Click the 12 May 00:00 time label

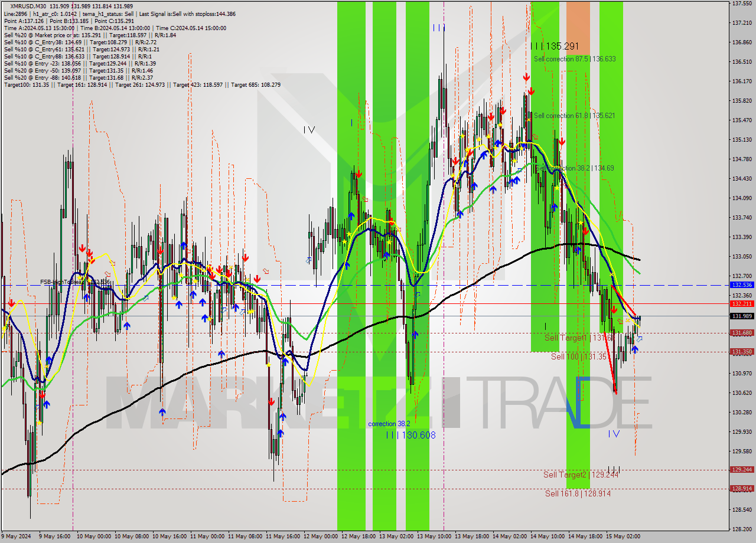[x=320, y=537]
